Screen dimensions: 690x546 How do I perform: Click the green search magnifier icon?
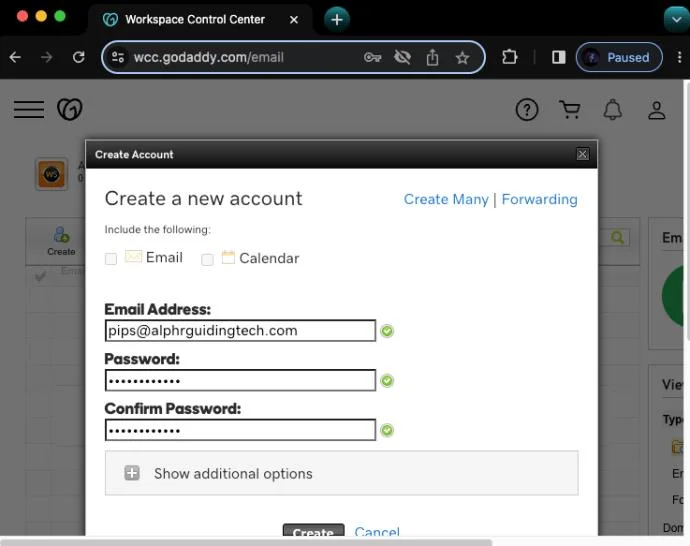(x=617, y=238)
